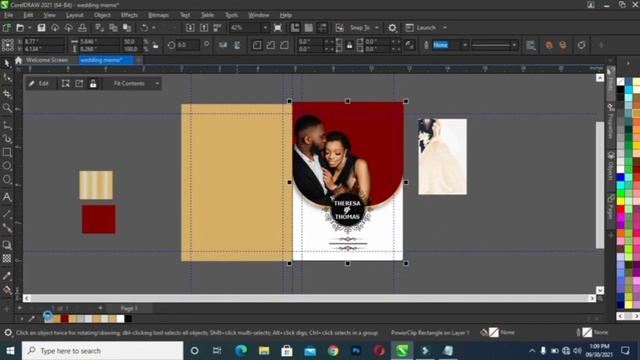Select the Eyedropper tool
Image resolution: width=640 pixels, height=360 pixels.
7,276
